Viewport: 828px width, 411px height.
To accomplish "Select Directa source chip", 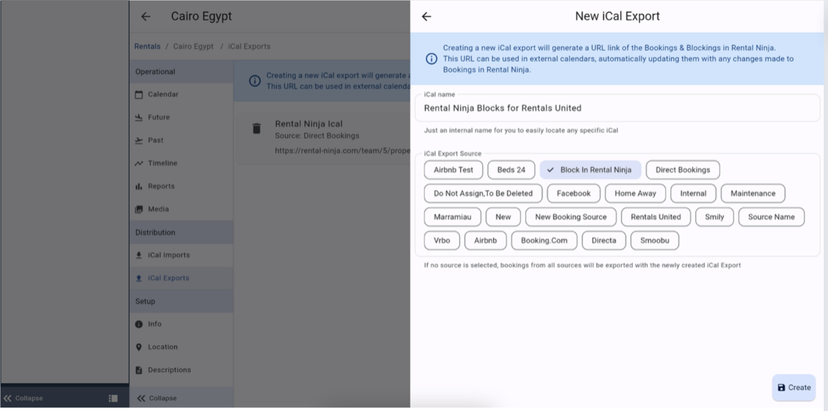I will pyautogui.click(x=604, y=240).
